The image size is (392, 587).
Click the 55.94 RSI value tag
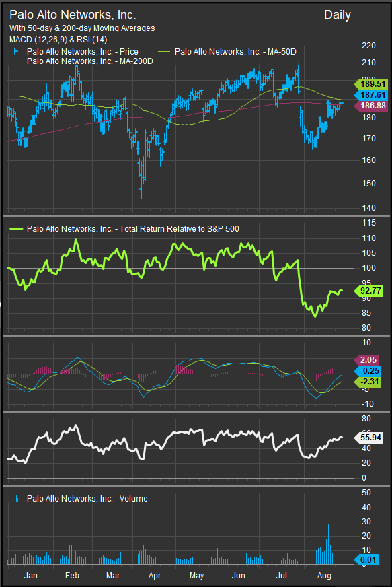[x=369, y=438]
